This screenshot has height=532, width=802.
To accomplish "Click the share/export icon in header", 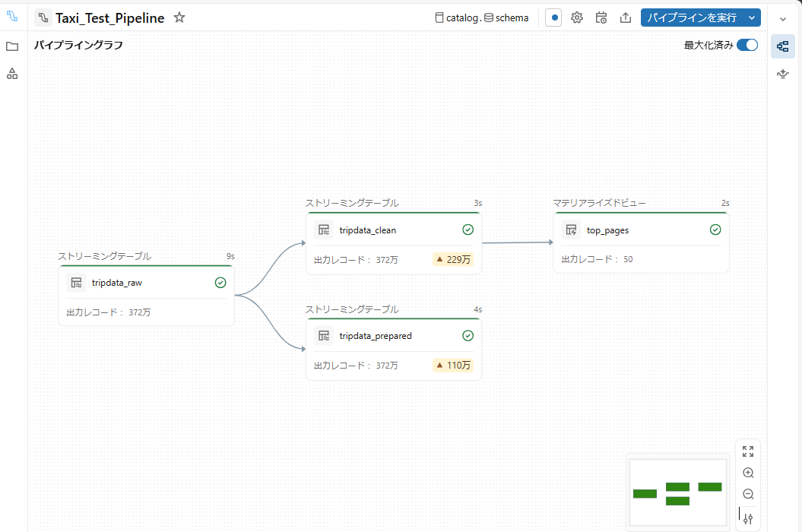I will click(626, 17).
